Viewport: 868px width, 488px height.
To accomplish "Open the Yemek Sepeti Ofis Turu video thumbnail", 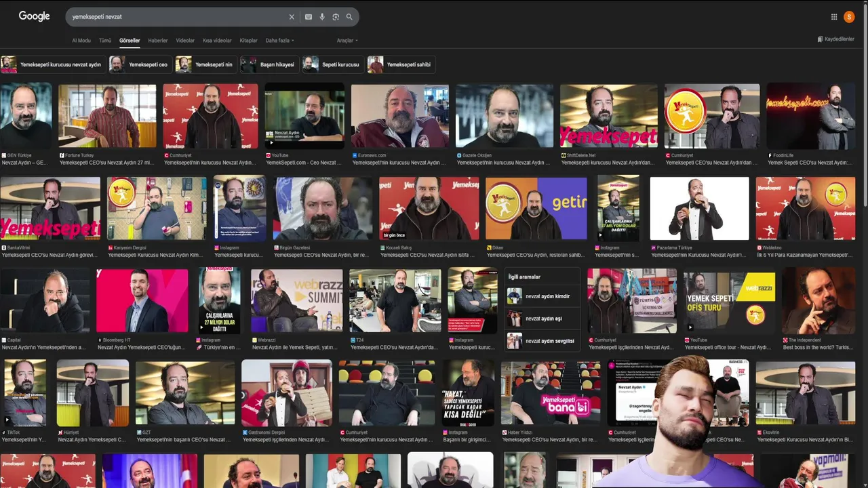I will coord(729,300).
